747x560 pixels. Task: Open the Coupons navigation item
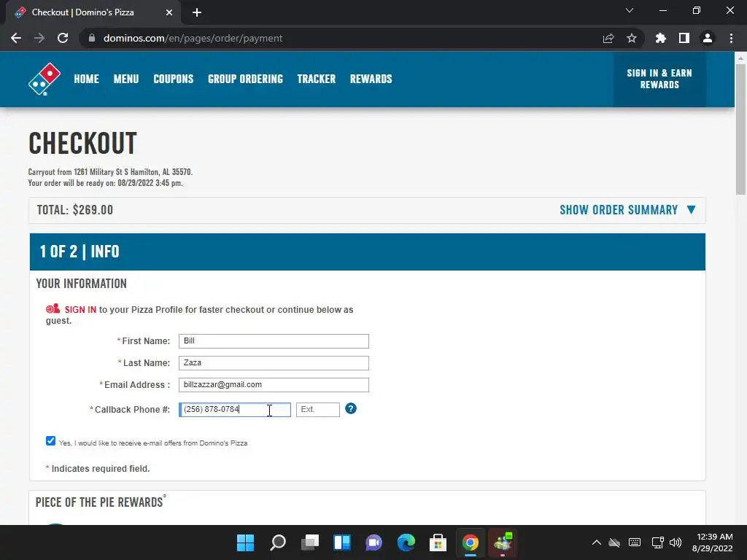(174, 79)
